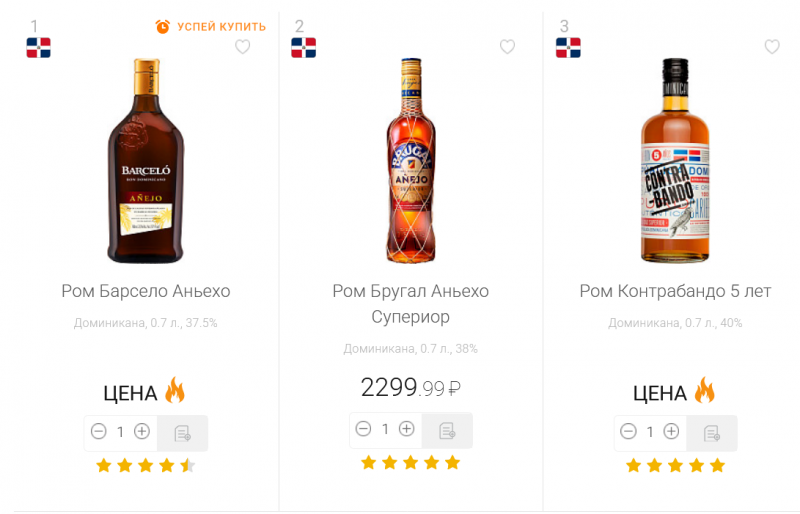800x514 pixels.
Task: Toggle favorite heart on Ром Бругал Аньехо
Action: click(507, 47)
